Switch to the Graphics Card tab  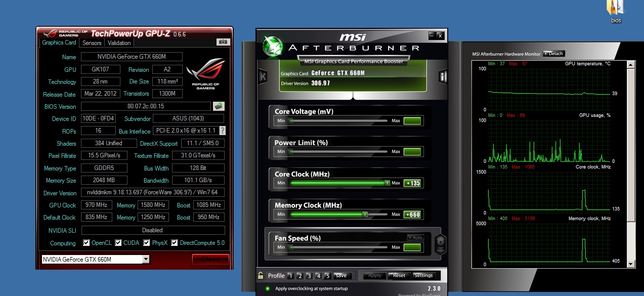pyautogui.click(x=59, y=43)
